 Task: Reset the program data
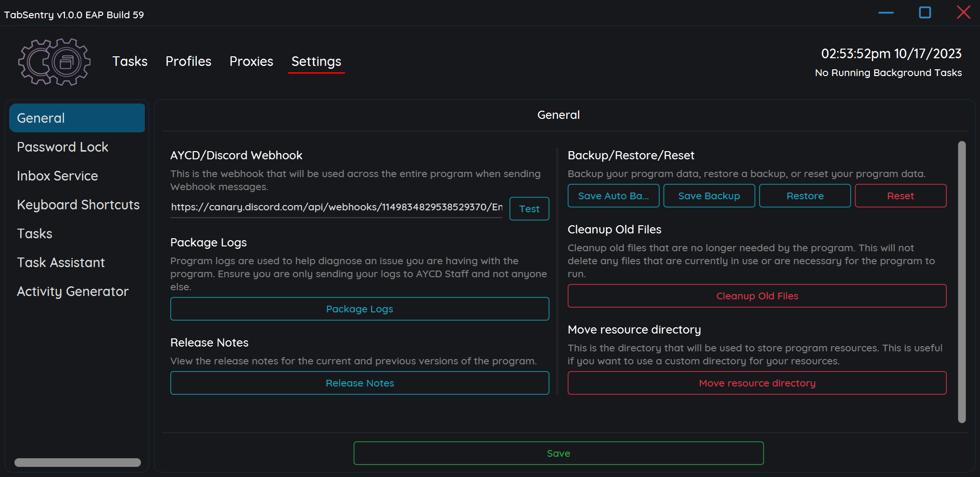[901, 195]
